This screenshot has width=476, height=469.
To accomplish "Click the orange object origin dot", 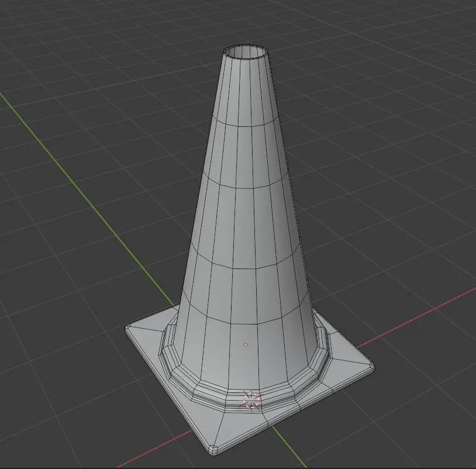I will coord(246,344).
